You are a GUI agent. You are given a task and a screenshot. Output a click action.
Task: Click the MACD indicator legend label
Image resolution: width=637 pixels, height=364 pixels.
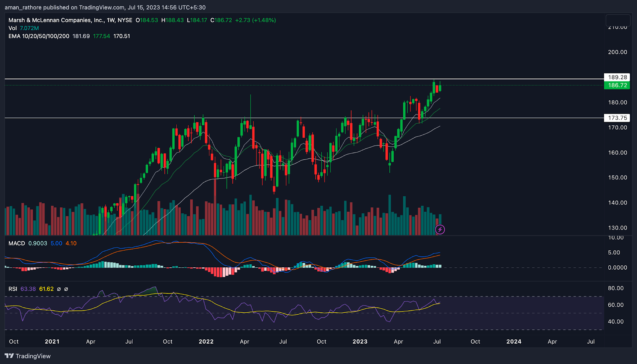tap(17, 243)
